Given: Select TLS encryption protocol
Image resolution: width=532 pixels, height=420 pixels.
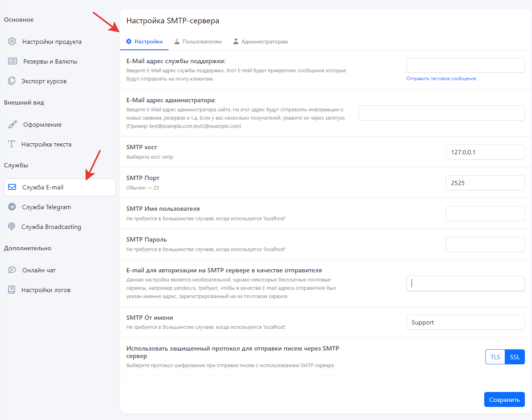Looking at the screenshot, I should click(495, 357).
